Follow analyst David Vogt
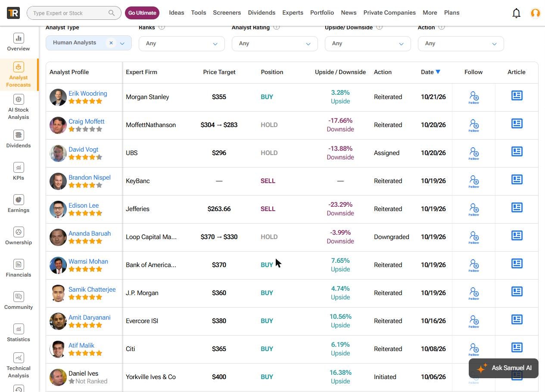Viewport: 545px width, 392px height. tap(473, 153)
